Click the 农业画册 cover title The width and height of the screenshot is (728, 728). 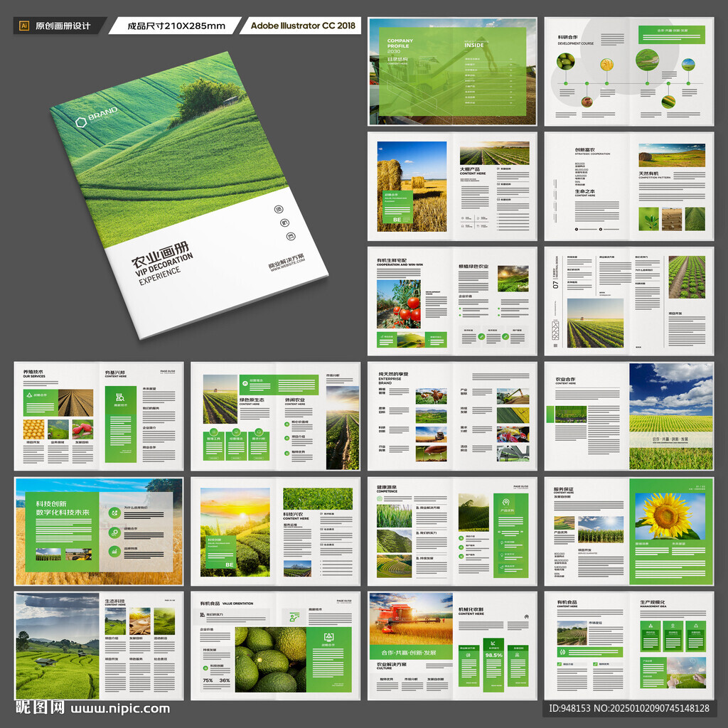tap(160, 255)
